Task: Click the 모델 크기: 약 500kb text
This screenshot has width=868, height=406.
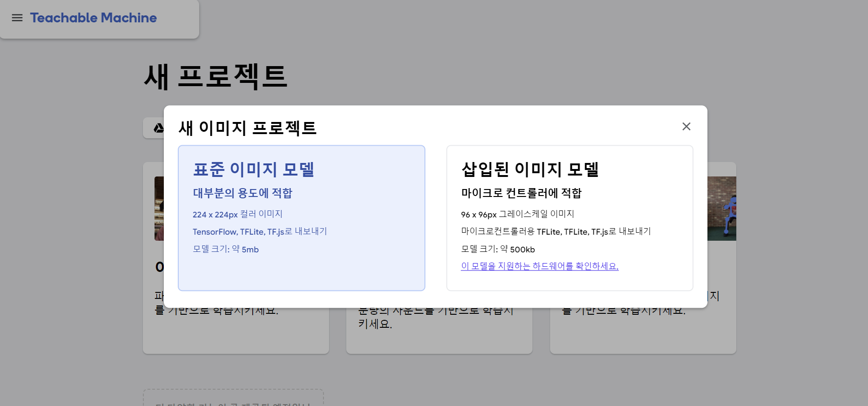Action: [498, 249]
